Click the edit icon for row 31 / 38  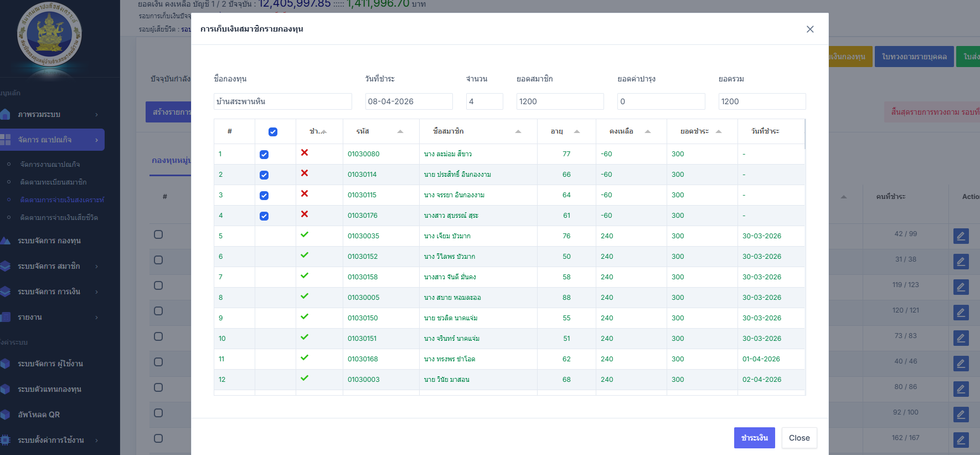961,262
